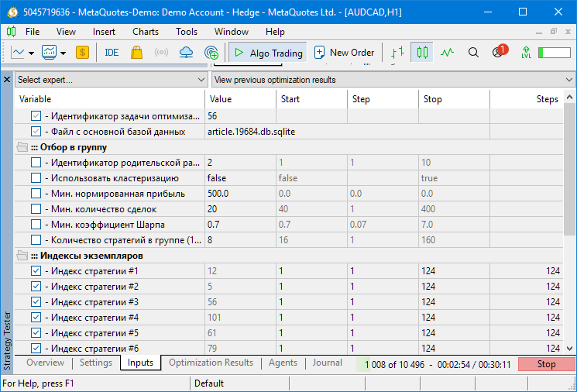
Task: Open View previous optimization results dropdown
Action: pos(393,80)
